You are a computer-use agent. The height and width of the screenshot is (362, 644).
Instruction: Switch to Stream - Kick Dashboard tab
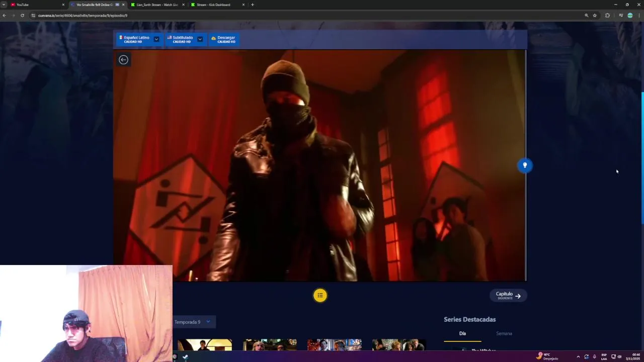click(x=217, y=5)
